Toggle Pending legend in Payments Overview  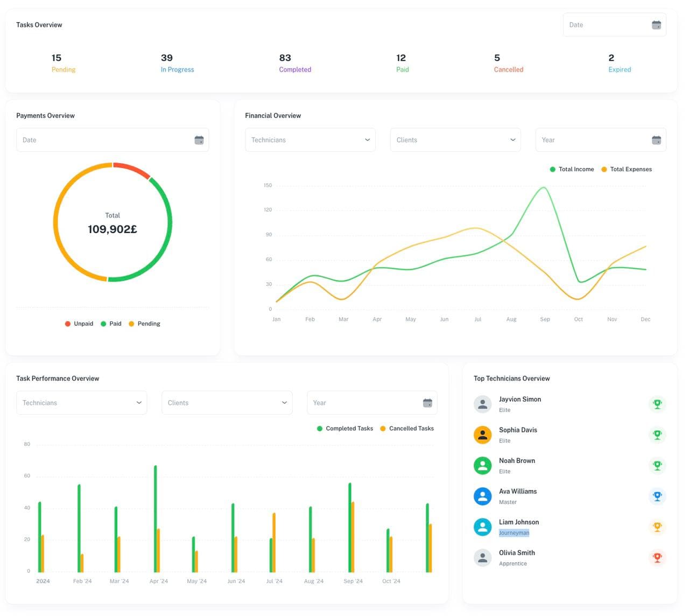tap(144, 324)
